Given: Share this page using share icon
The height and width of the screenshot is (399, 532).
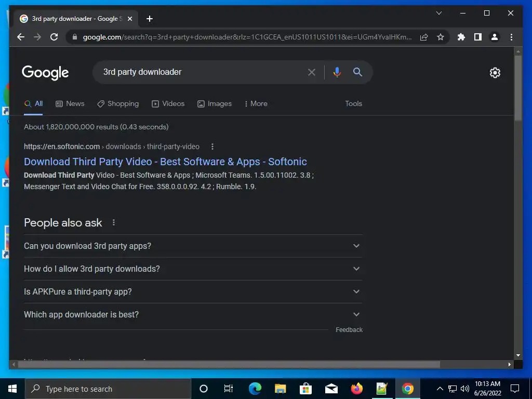Looking at the screenshot, I should pos(424,37).
